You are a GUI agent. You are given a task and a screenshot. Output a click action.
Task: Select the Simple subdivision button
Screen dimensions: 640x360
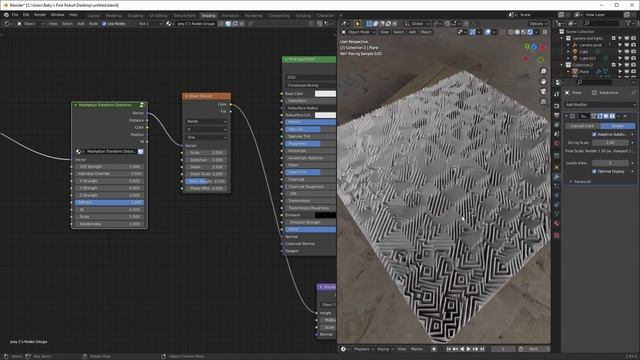click(618, 126)
